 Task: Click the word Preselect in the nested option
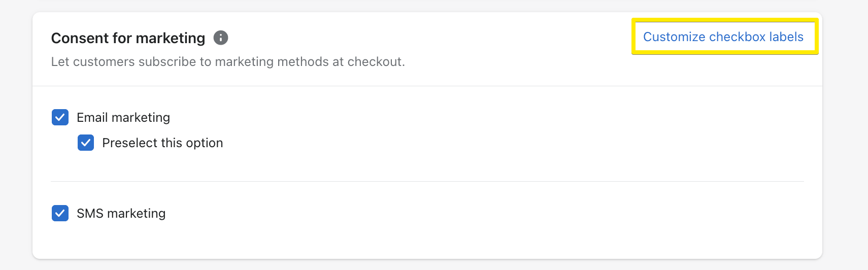coord(129,143)
